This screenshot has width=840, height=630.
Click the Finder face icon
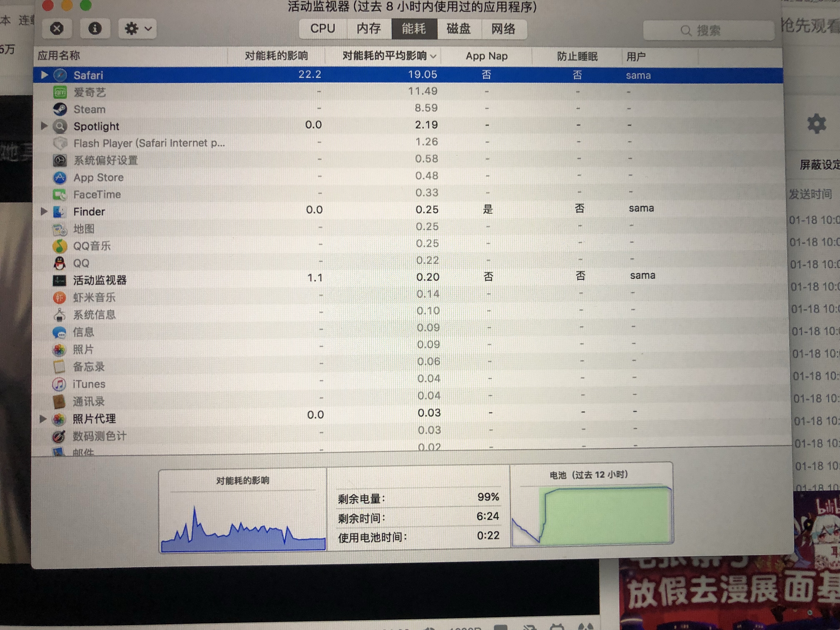[59, 211]
